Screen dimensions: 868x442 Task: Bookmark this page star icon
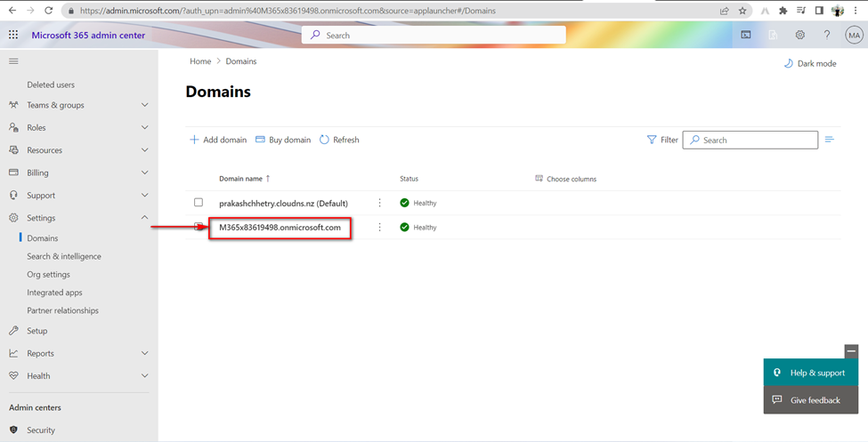click(x=742, y=11)
